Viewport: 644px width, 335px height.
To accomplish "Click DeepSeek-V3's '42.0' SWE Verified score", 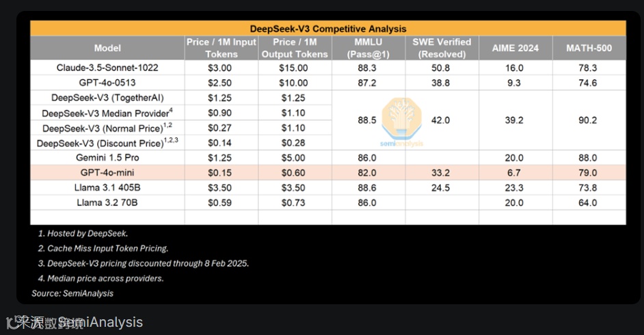I will point(440,120).
